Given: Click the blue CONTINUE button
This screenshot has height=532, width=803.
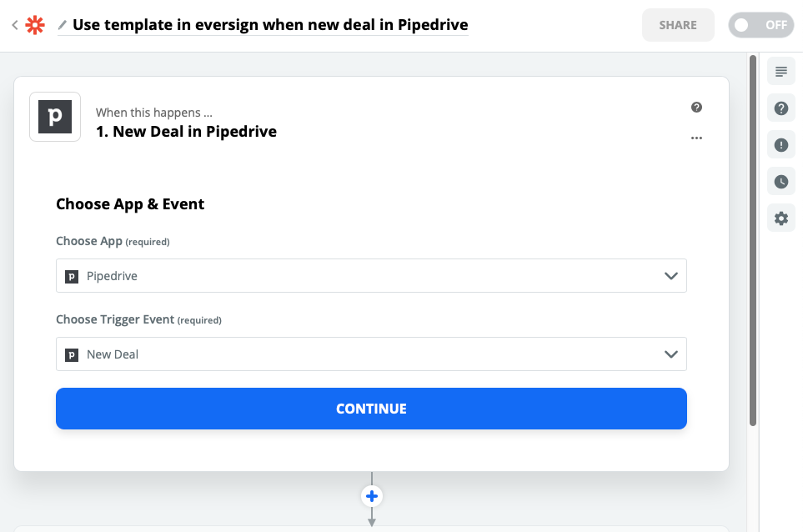Looking at the screenshot, I should click(371, 409).
